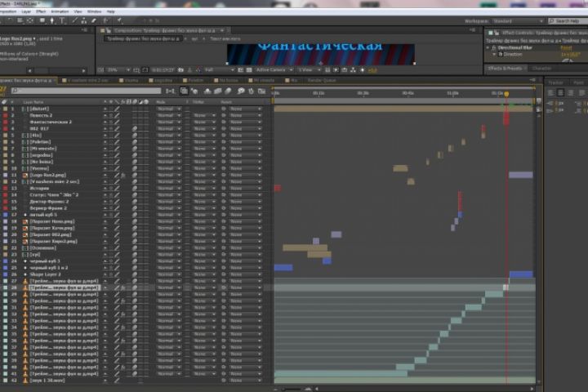Screen dimensions: 588x392
Task: Switch to the Character panel tab
Action: pyautogui.click(x=541, y=69)
